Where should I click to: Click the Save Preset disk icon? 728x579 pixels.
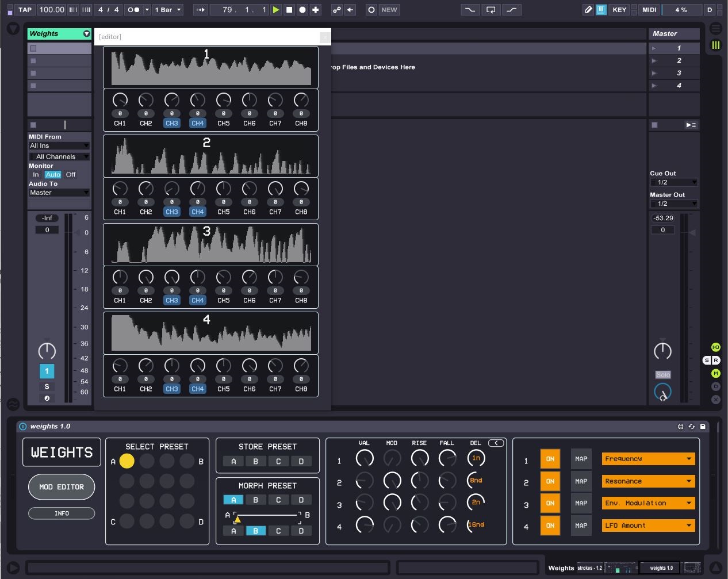[703, 427]
